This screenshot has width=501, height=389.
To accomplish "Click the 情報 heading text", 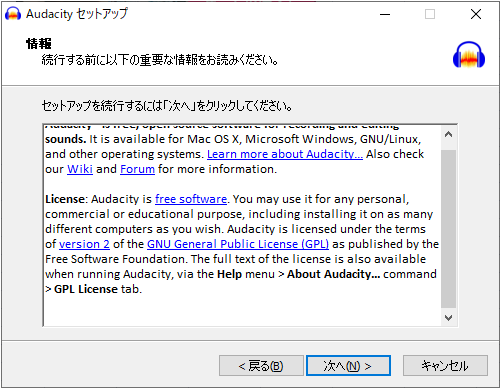I will point(39,44).
